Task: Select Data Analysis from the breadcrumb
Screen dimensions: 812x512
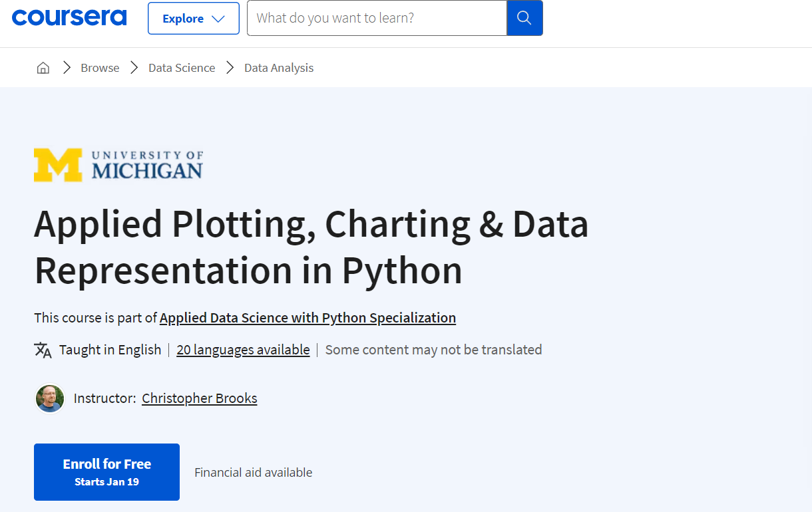Action: tap(278, 67)
